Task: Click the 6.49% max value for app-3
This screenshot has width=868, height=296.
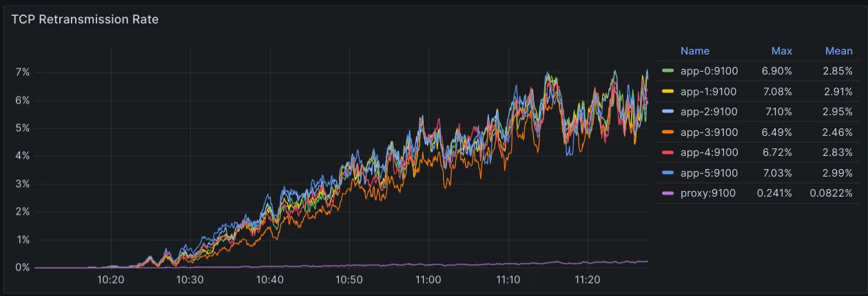Action: coord(777,132)
